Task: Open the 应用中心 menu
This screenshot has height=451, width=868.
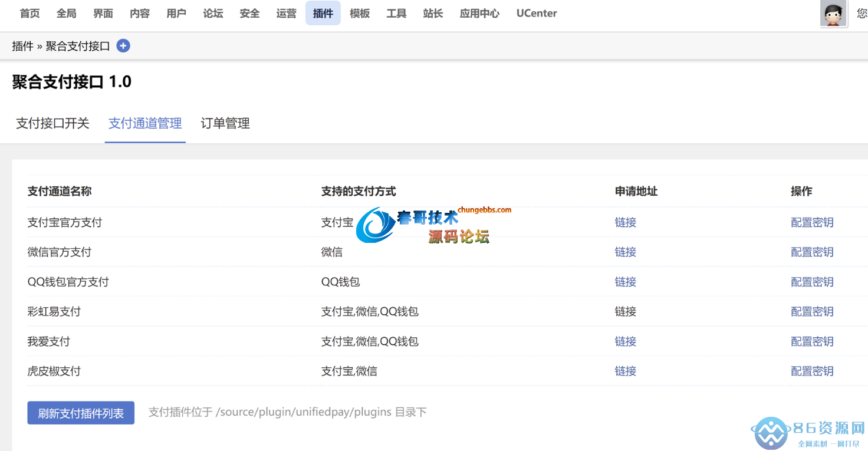Action: point(479,13)
